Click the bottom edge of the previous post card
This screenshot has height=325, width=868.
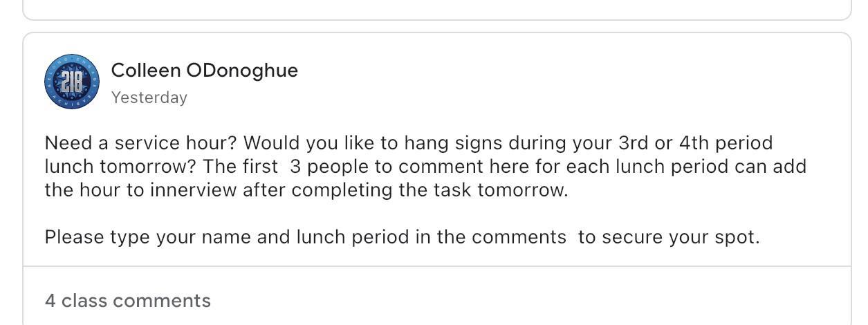[437, 19]
